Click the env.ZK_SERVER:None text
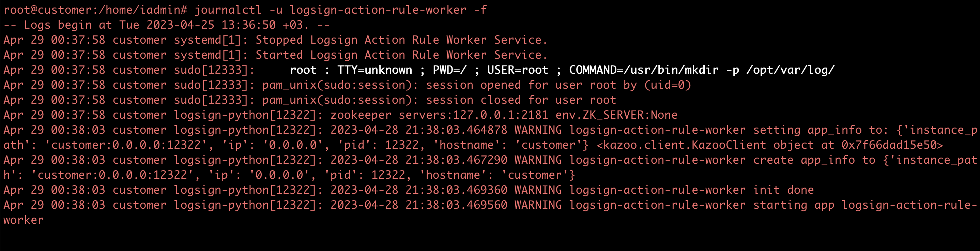The height and width of the screenshot is (251, 980). pos(616,115)
